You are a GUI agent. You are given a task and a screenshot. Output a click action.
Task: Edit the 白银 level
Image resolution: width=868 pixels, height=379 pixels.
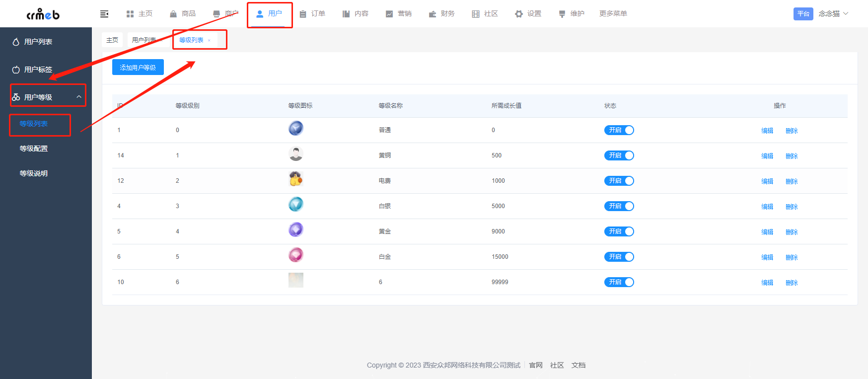click(767, 207)
